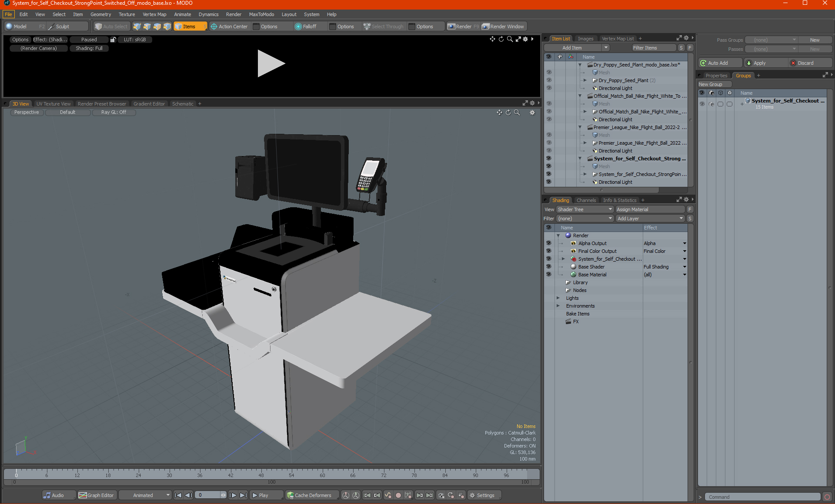835x504 pixels.
Task: Select Vertices selection mode icon
Action: pos(137,27)
